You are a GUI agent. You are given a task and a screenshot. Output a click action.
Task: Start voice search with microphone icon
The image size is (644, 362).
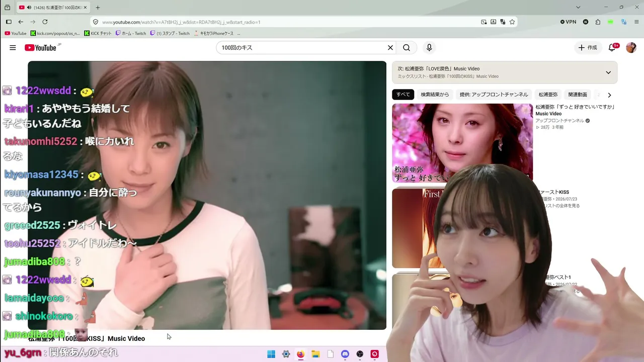[x=429, y=48]
